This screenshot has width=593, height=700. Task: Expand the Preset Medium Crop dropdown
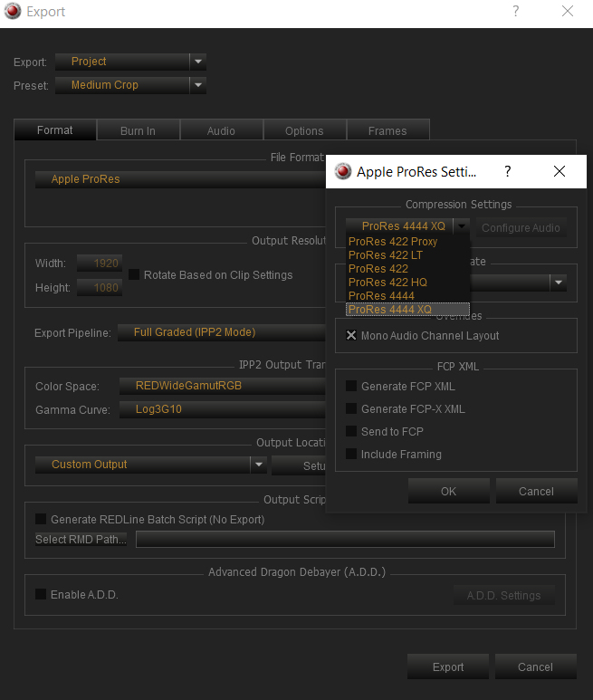click(x=198, y=85)
